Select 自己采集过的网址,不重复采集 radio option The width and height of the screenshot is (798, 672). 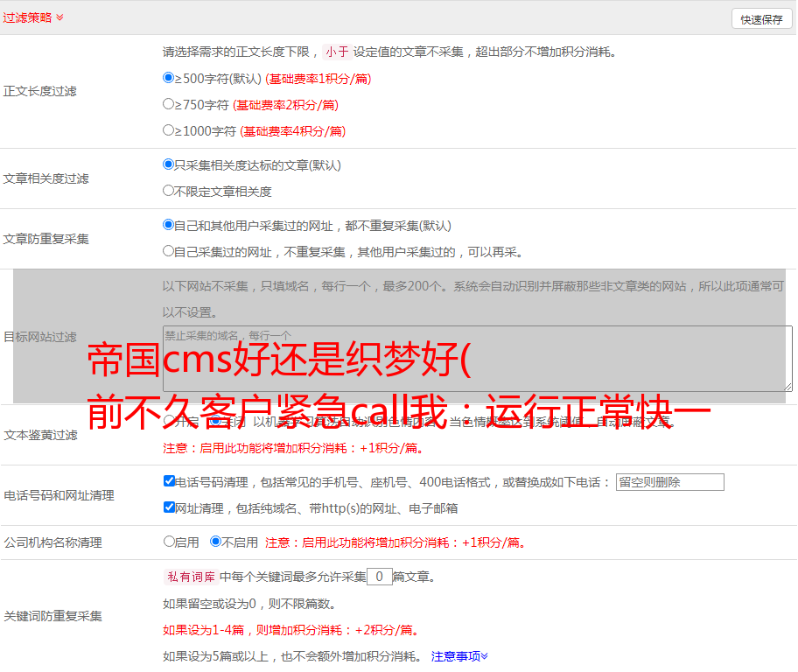pyautogui.click(x=168, y=250)
